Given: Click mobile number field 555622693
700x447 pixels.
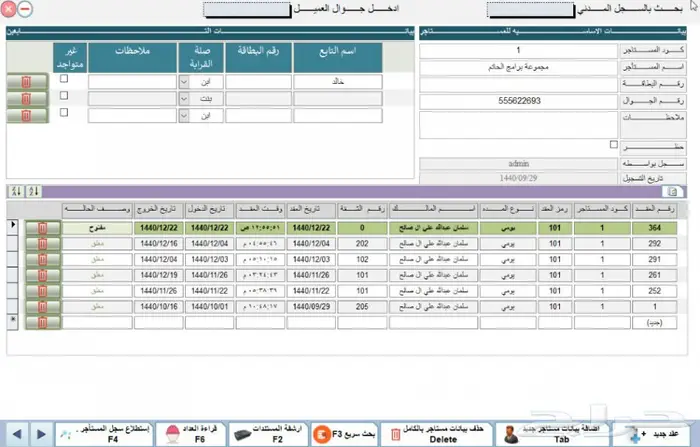Looking at the screenshot, I should pyautogui.click(x=518, y=101).
